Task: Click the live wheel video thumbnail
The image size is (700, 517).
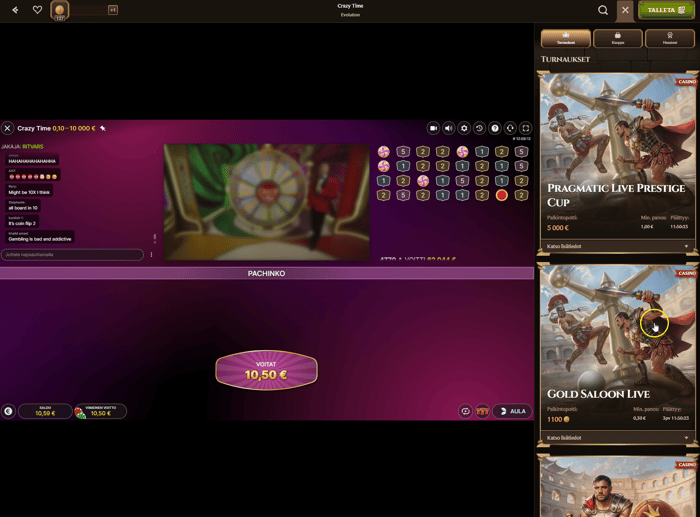Action: point(267,202)
